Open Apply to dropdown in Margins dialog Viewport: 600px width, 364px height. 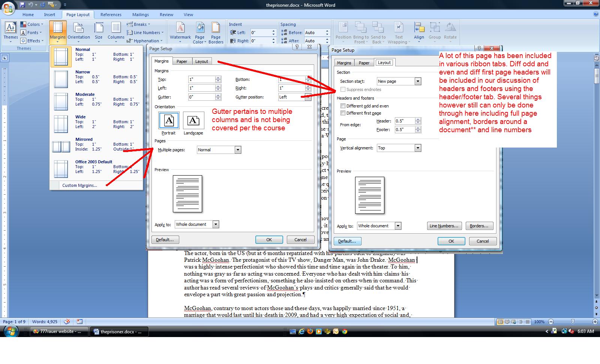[216, 224]
